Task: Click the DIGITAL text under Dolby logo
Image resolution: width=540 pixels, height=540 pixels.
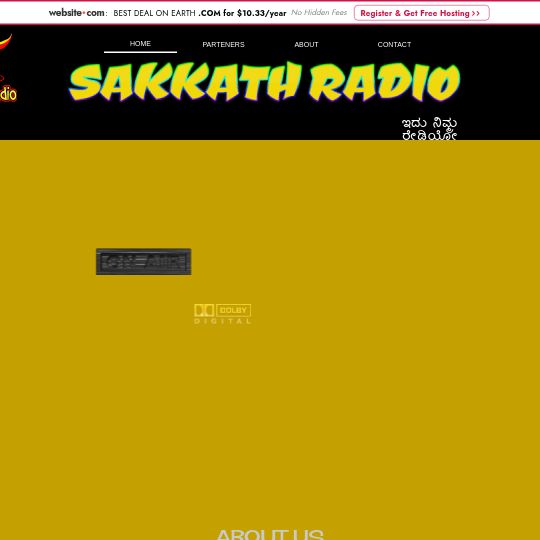Action: (x=222, y=321)
